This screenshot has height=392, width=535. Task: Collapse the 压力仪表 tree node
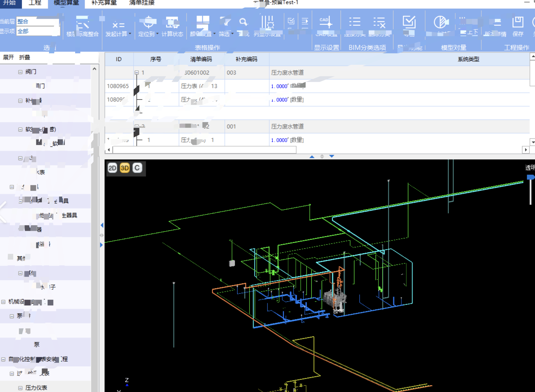[20, 388]
